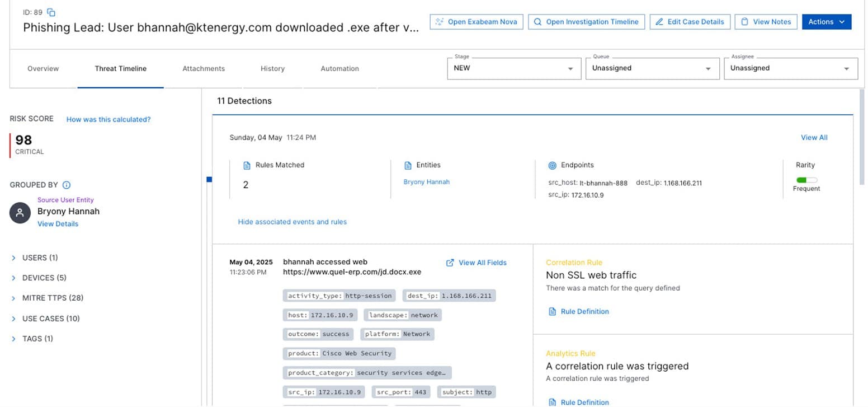Screen dimensions: 868x407
Task: Open the Attachments tab
Action: 204,69
